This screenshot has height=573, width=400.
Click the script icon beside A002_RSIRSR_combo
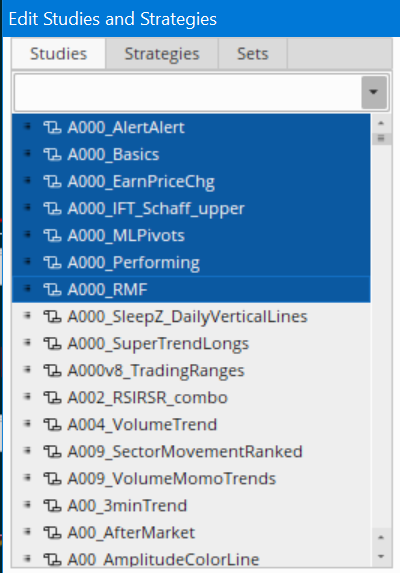pos(53,398)
